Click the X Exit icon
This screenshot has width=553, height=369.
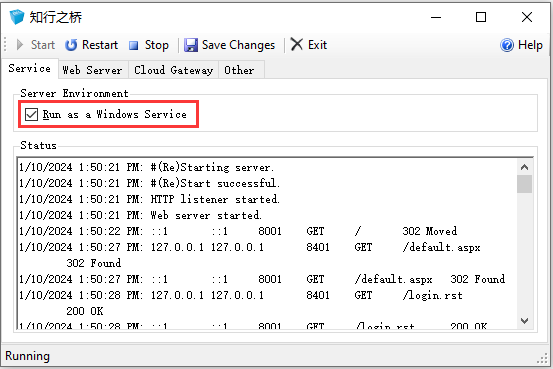coord(296,45)
